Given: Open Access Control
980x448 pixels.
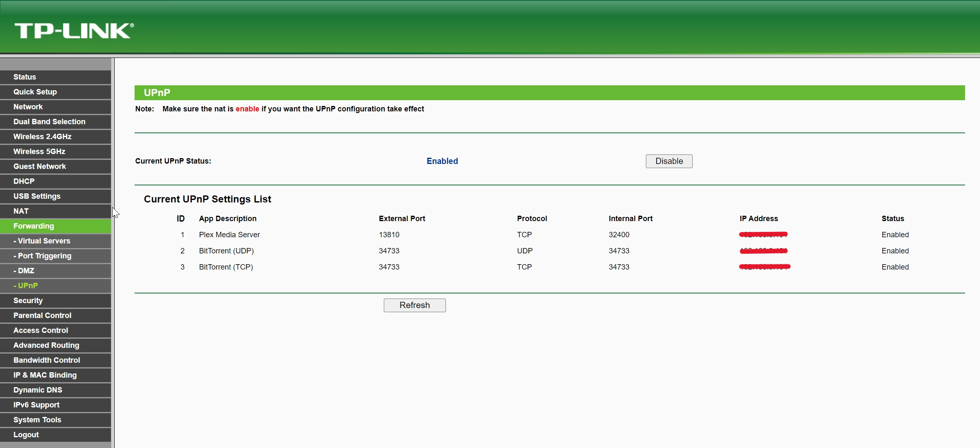Looking at the screenshot, I should [x=55, y=330].
